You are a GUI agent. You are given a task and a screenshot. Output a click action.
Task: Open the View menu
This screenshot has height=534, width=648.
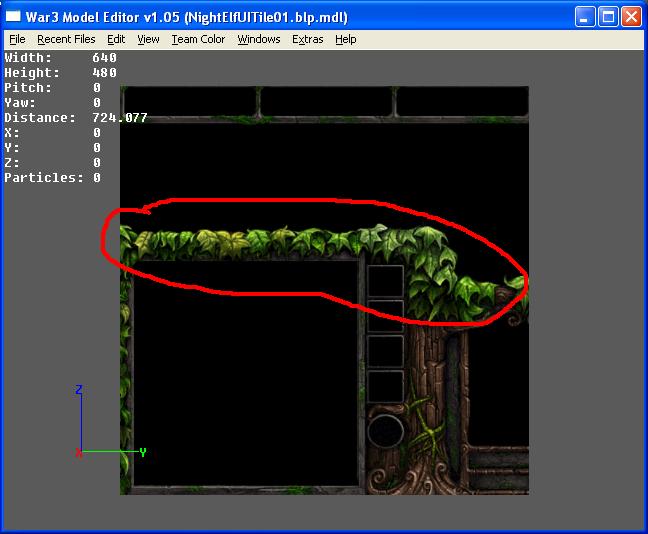(x=148, y=39)
